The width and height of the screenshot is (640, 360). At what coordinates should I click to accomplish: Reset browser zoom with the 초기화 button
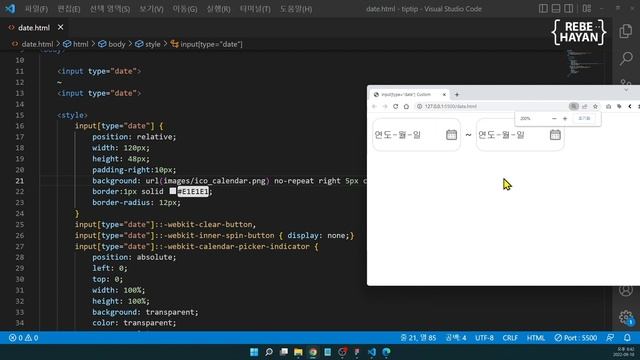click(584, 118)
